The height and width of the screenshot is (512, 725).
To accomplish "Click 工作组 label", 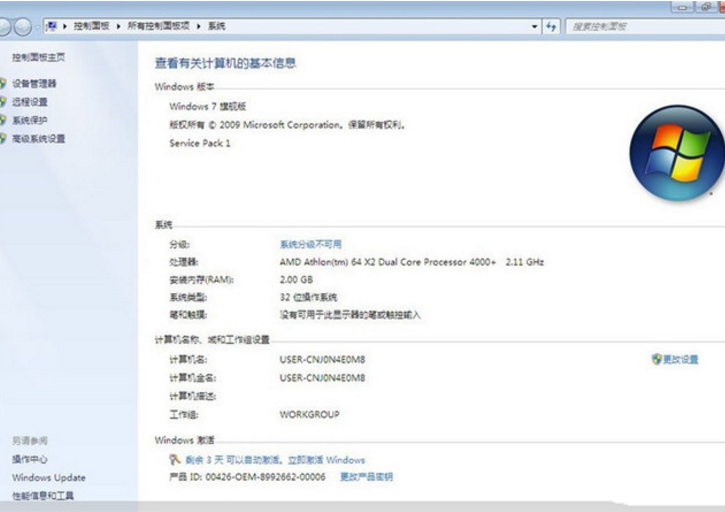I will tap(184, 414).
